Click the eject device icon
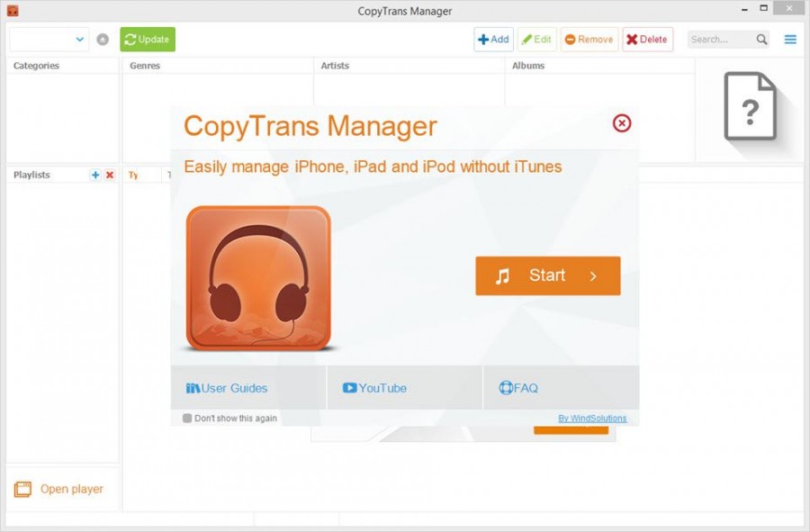The width and height of the screenshot is (810, 532). point(103,40)
